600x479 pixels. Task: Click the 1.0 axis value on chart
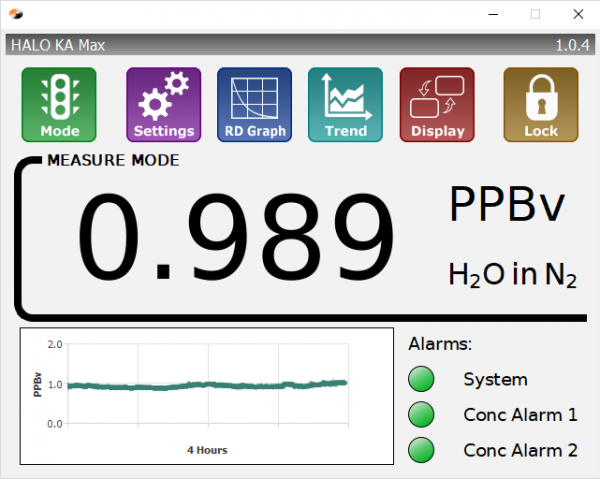[x=55, y=384]
